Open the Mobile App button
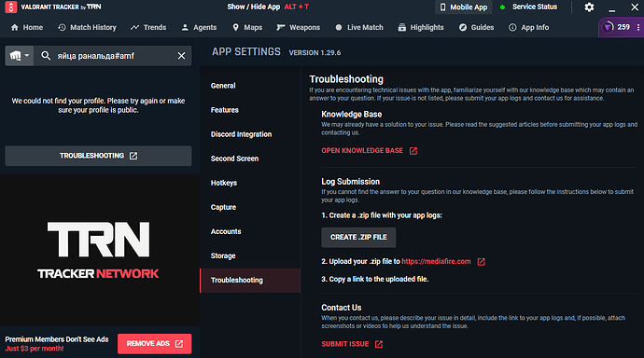644x358 pixels. click(x=464, y=7)
